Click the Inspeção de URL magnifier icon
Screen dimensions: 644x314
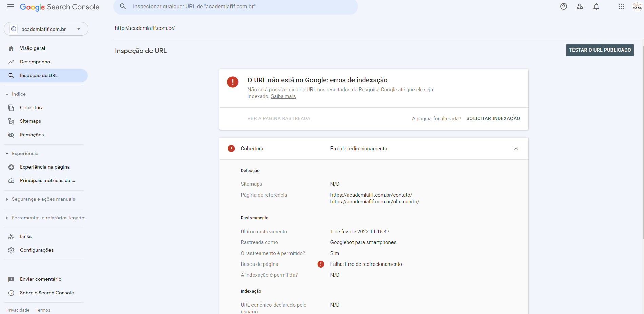click(x=11, y=76)
